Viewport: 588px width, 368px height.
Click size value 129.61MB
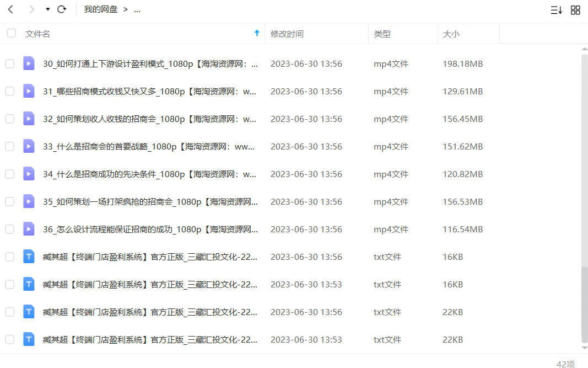tap(462, 92)
